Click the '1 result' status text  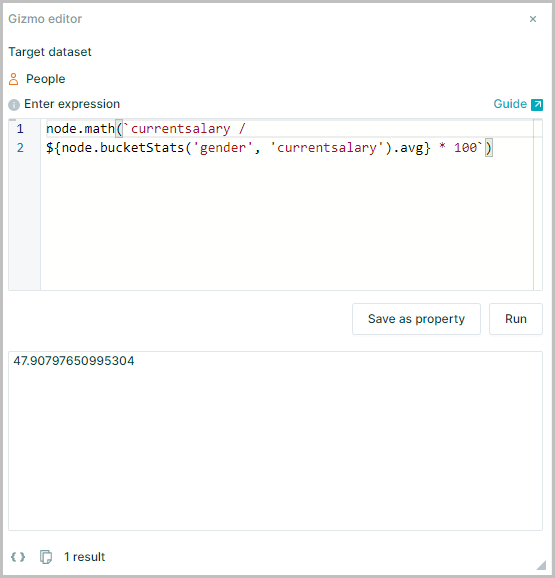tap(84, 557)
